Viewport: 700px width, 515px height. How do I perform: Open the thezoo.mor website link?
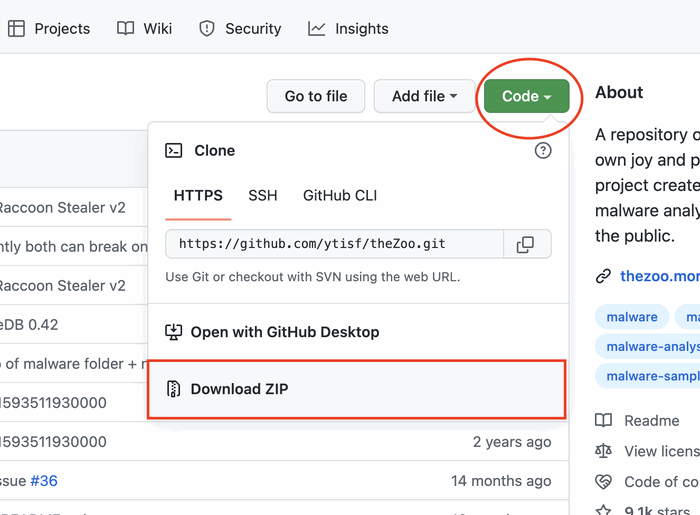tap(660, 276)
